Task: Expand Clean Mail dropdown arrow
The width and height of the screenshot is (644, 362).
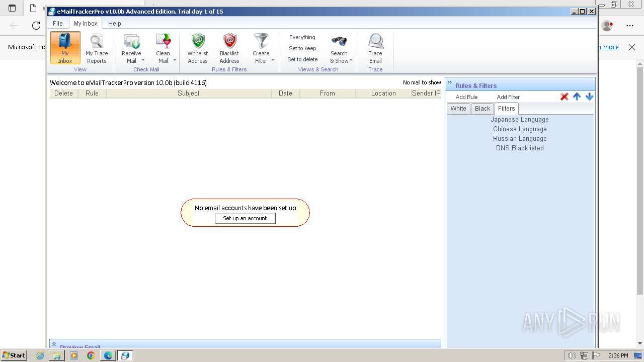Action: [x=175, y=60]
